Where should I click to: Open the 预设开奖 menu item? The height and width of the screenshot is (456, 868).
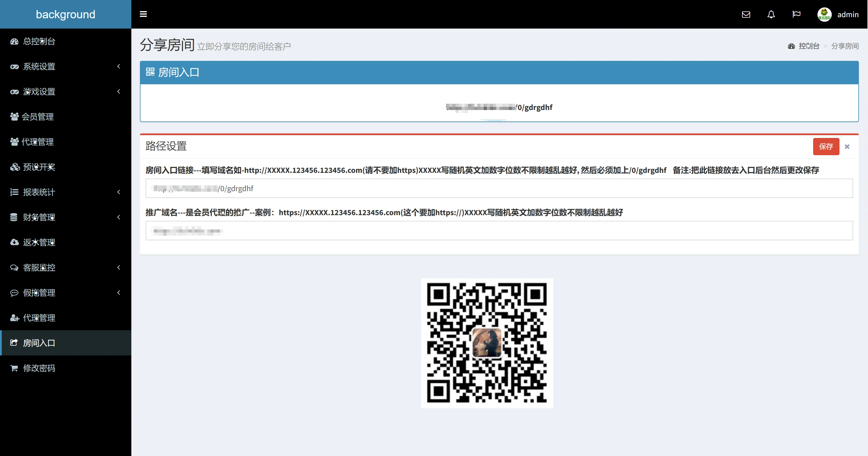pos(66,167)
